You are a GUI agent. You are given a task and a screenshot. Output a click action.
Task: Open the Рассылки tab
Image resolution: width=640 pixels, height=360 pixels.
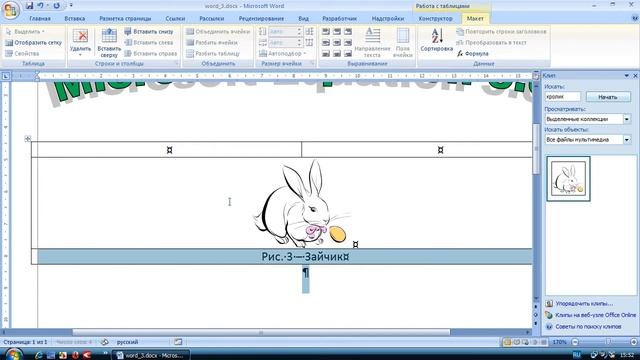pyautogui.click(x=211, y=18)
